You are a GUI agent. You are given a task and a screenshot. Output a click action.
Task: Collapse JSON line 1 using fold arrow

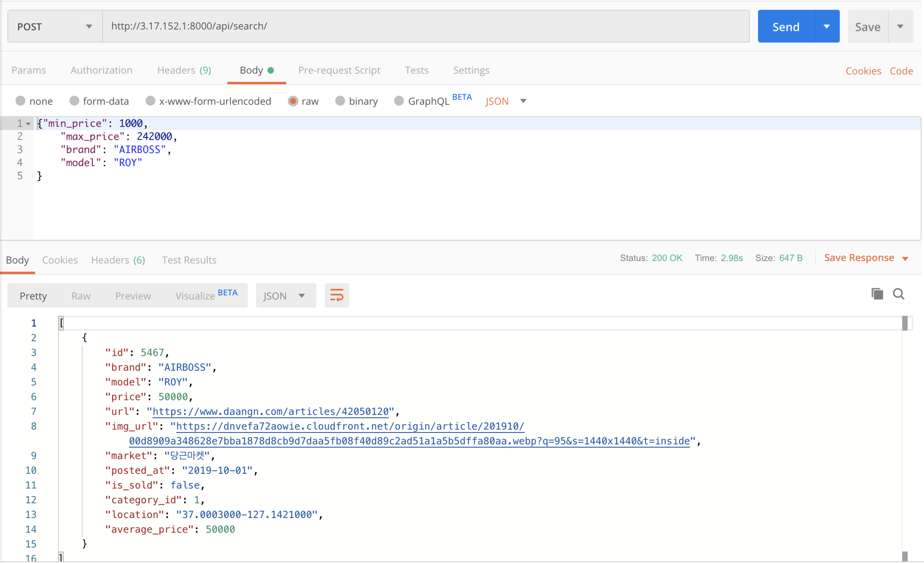coord(28,124)
